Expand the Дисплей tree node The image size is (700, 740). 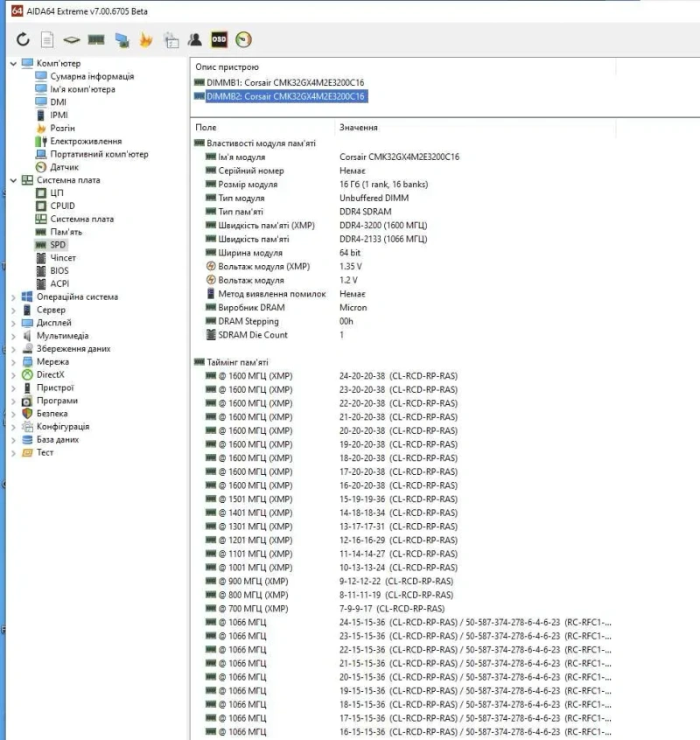(13, 324)
